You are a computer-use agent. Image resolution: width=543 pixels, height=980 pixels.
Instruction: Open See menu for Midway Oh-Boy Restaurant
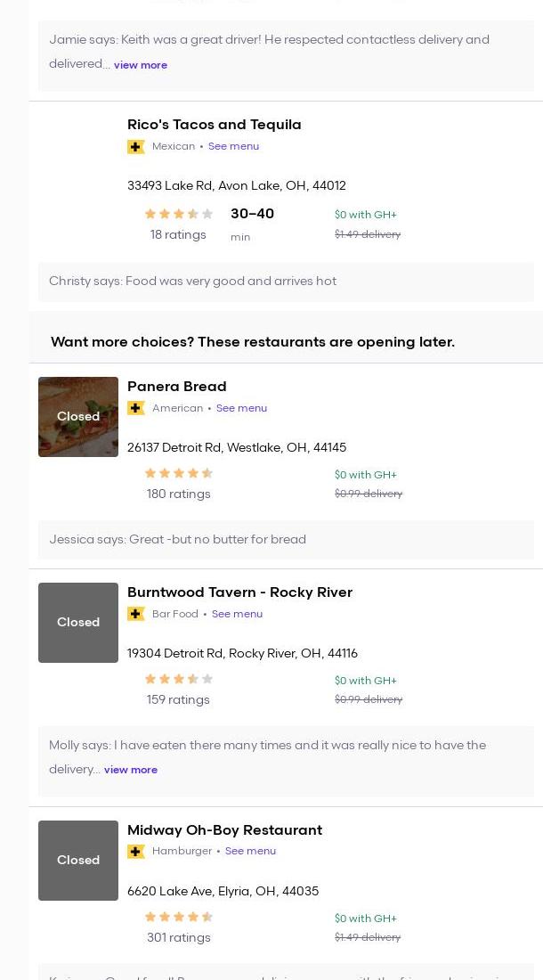point(250,851)
